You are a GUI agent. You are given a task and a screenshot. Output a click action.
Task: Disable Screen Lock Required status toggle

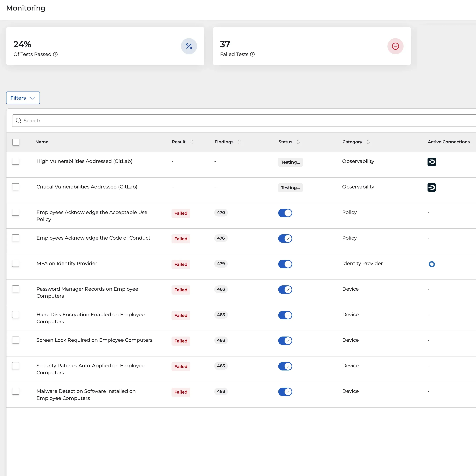pyautogui.click(x=285, y=341)
